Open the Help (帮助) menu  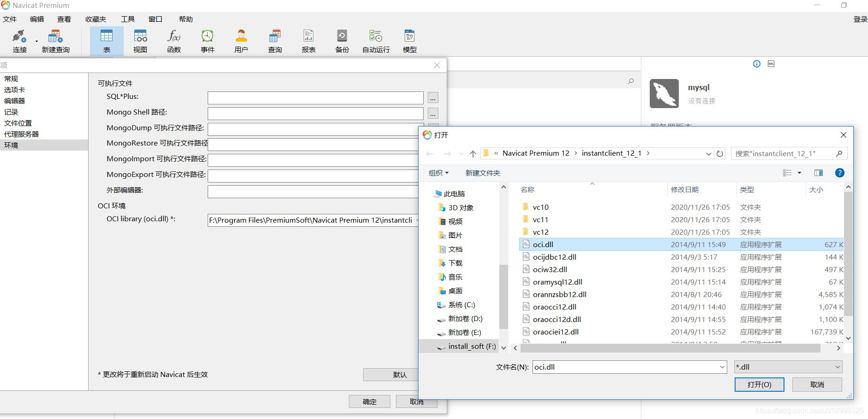(186, 19)
